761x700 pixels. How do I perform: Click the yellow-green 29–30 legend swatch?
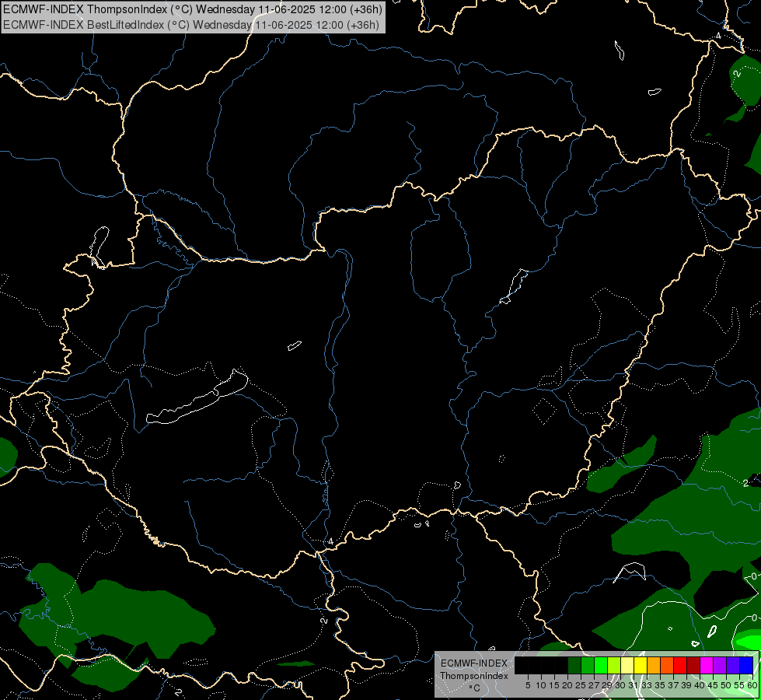click(614, 665)
